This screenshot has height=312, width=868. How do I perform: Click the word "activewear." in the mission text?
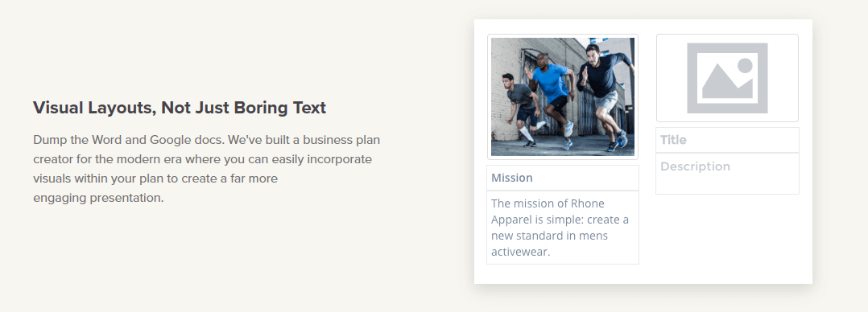[520, 252]
